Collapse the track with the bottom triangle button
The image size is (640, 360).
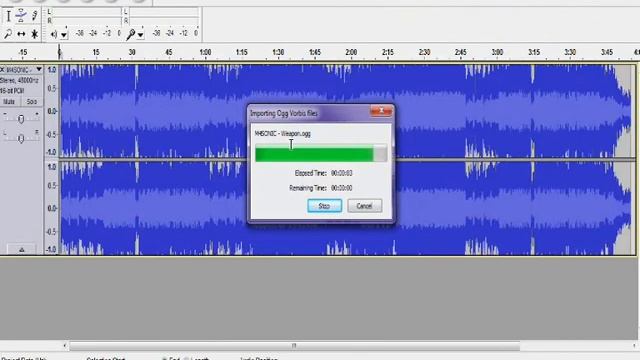(22, 249)
